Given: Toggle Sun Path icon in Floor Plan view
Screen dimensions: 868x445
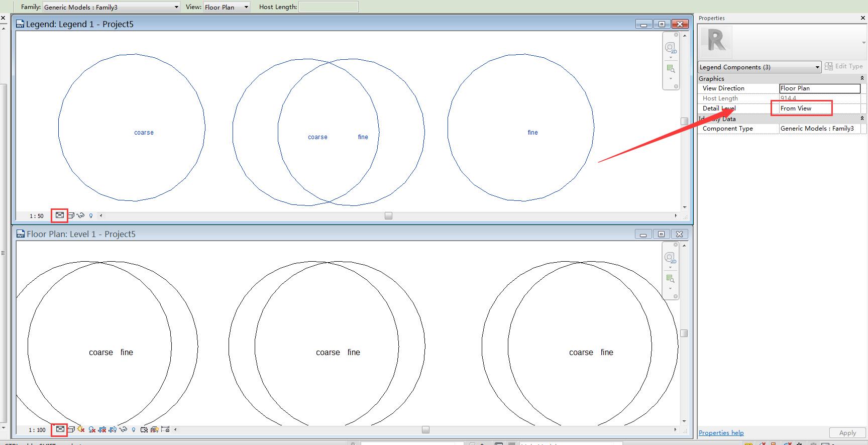Looking at the screenshot, I should [x=81, y=429].
